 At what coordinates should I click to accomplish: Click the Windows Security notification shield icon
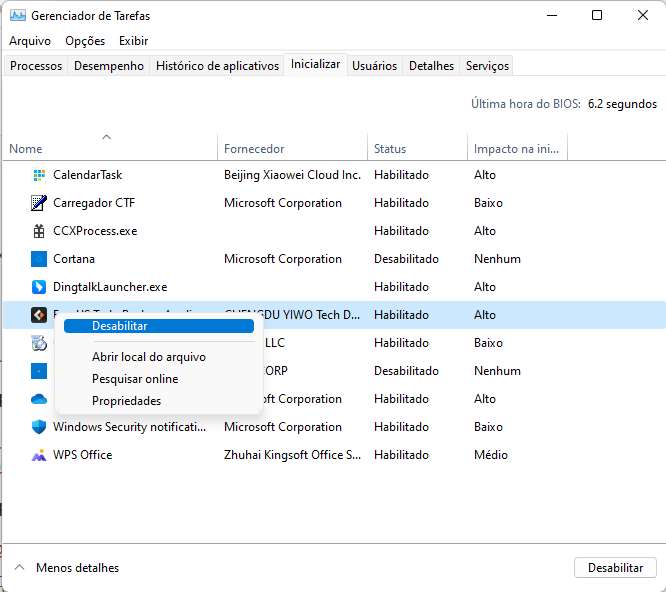click(39, 427)
